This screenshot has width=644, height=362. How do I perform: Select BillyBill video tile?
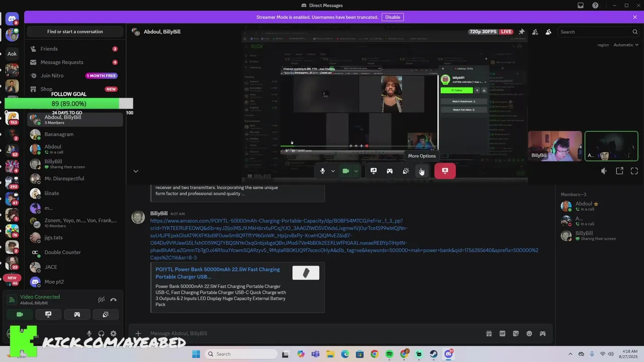(x=555, y=146)
